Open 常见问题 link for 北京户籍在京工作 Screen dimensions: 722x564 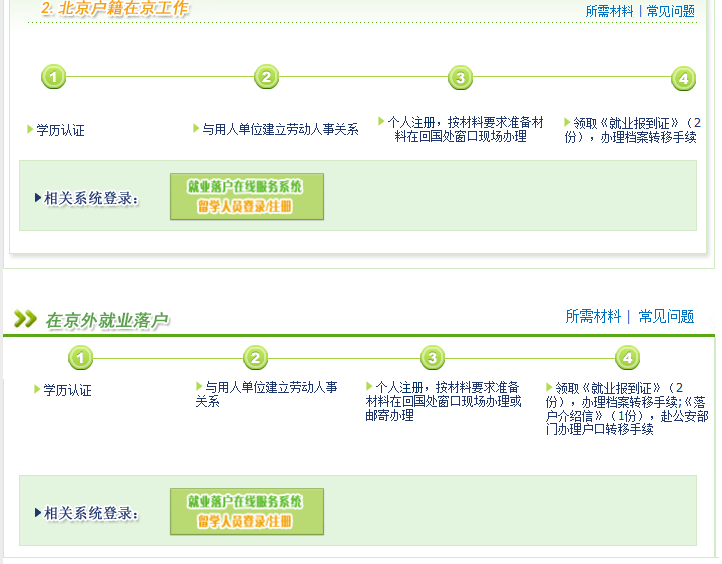coord(670,11)
